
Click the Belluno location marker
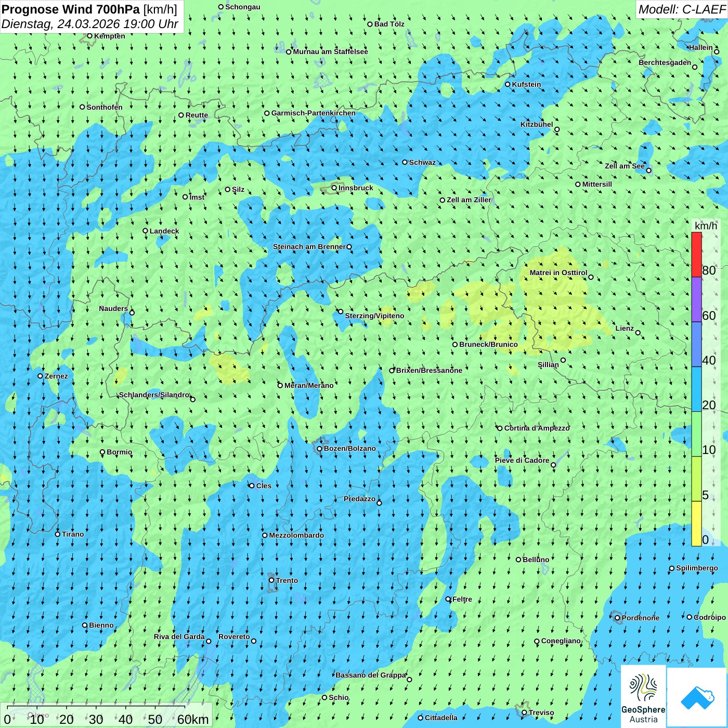coord(518,560)
